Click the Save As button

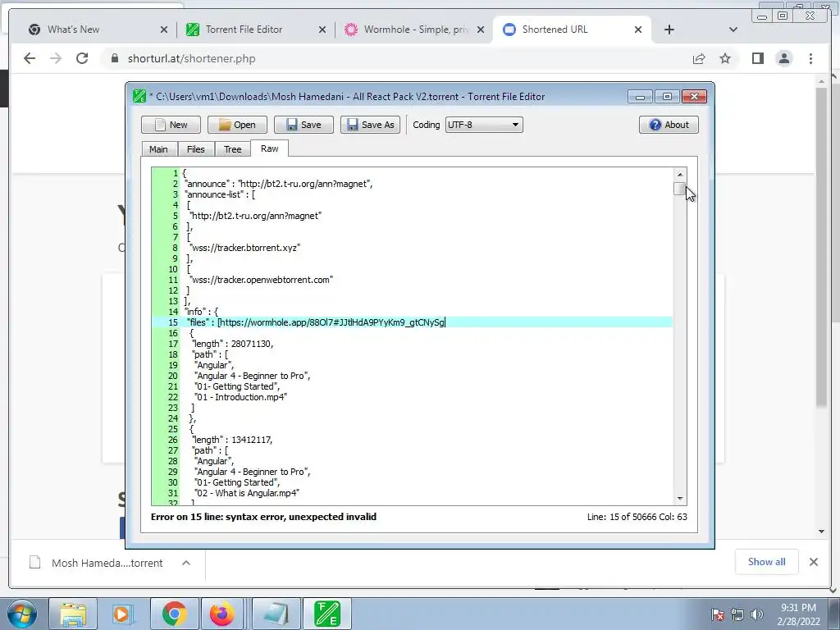370,125
